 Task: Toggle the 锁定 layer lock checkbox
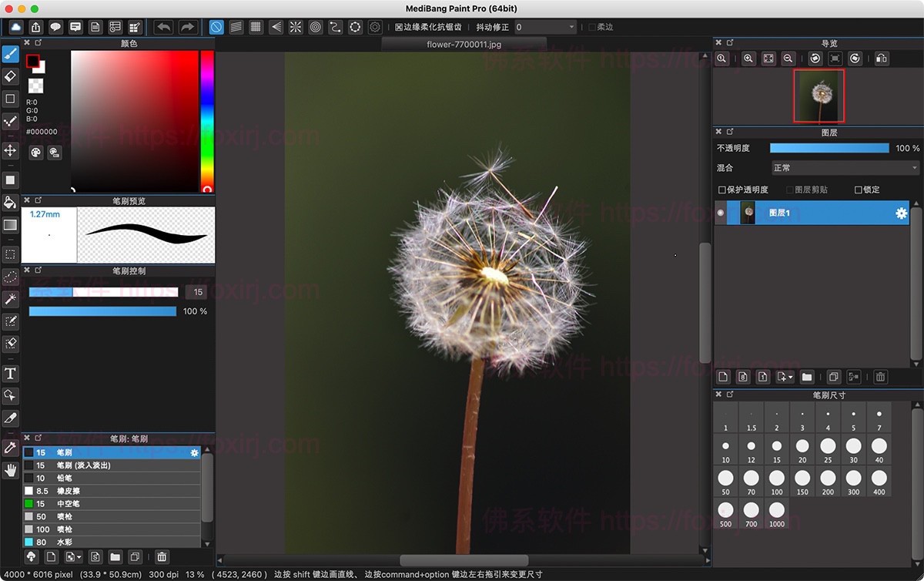(859, 190)
